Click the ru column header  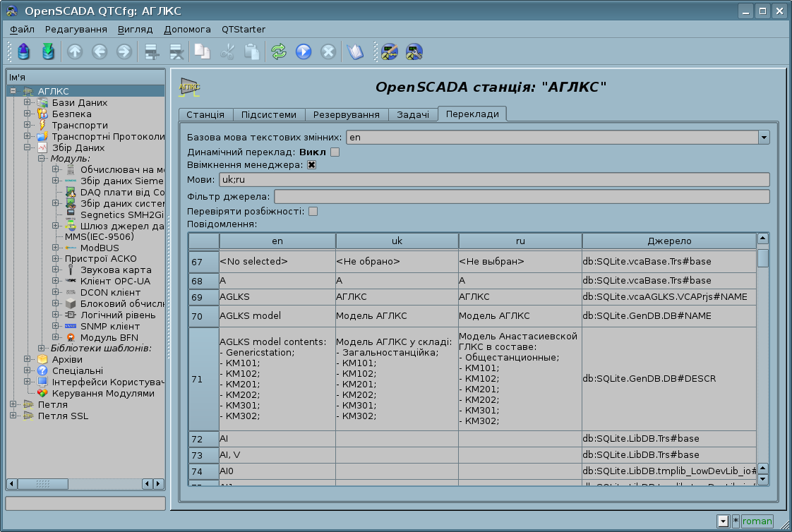pyautogui.click(x=520, y=241)
